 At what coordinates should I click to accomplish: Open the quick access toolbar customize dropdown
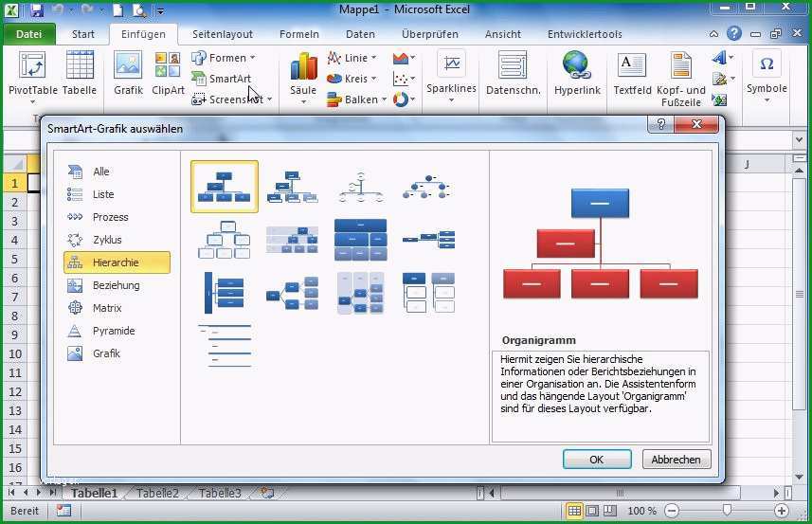(x=160, y=10)
